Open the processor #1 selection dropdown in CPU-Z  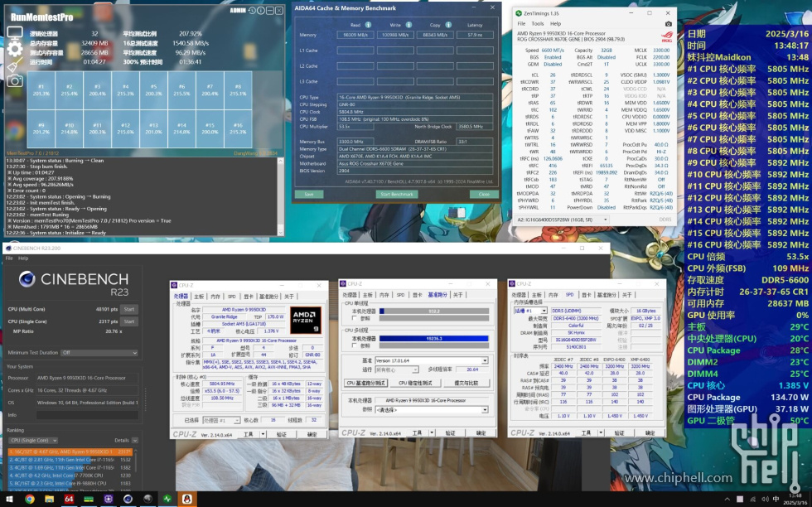click(x=221, y=421)
